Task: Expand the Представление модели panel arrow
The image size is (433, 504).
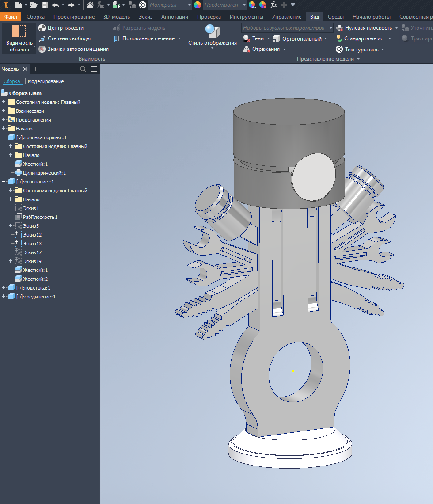Action: pos(358,59)
